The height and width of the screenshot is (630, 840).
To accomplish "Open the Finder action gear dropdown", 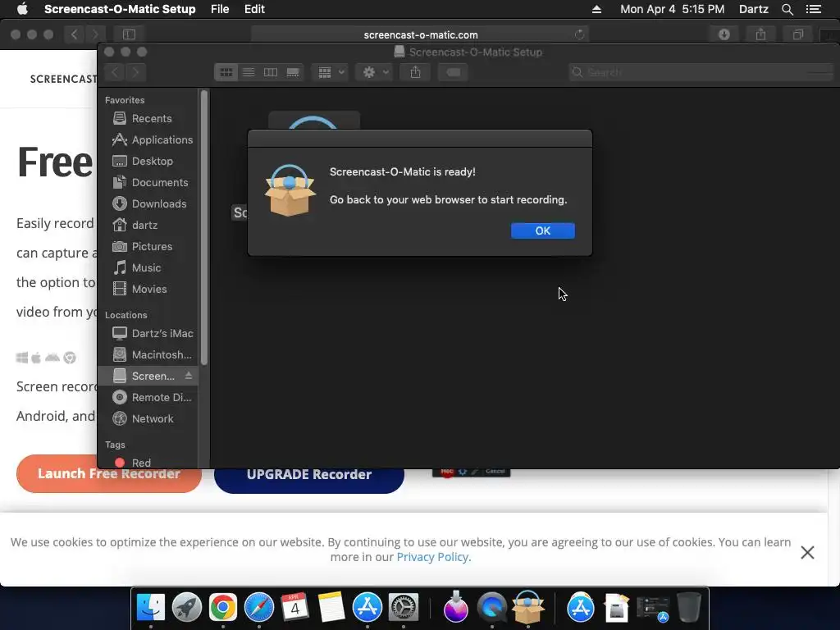I will [375, 72].
